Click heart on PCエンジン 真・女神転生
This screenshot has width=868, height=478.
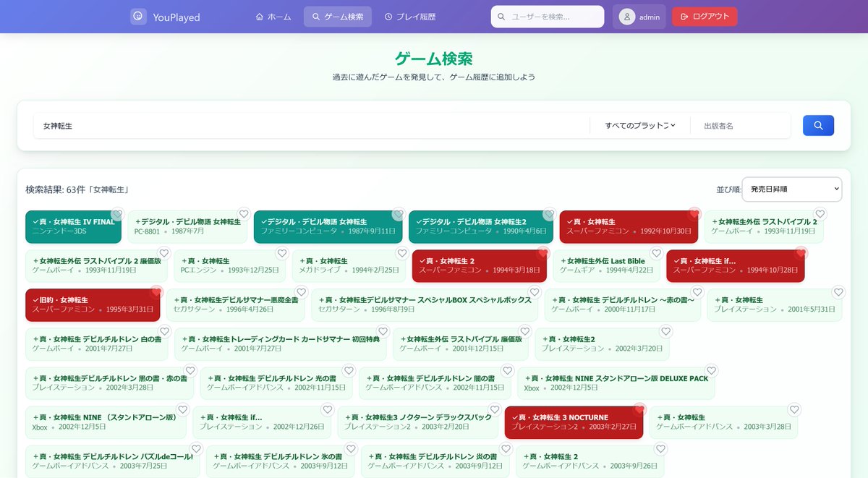point(282,253)
